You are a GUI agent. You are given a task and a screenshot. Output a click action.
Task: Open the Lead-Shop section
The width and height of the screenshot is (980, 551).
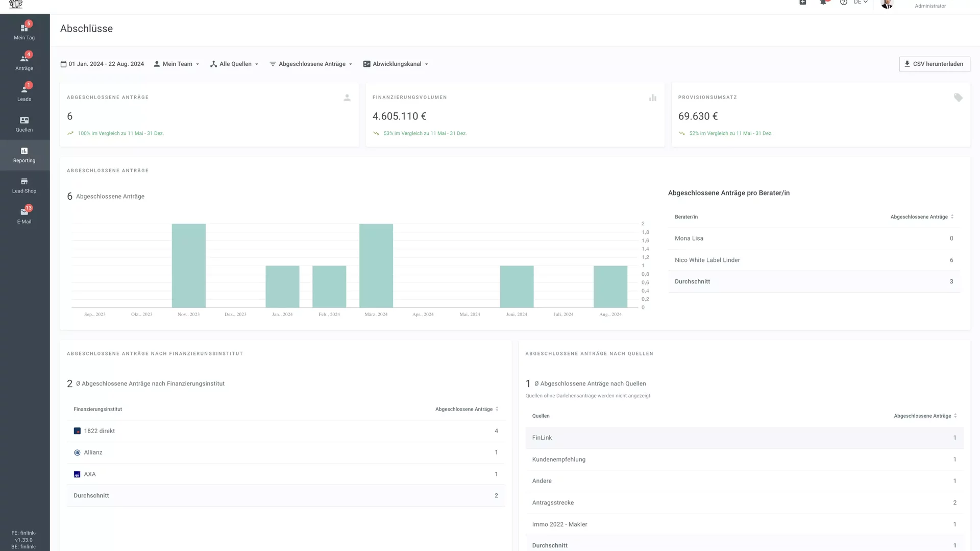point(24,185)
